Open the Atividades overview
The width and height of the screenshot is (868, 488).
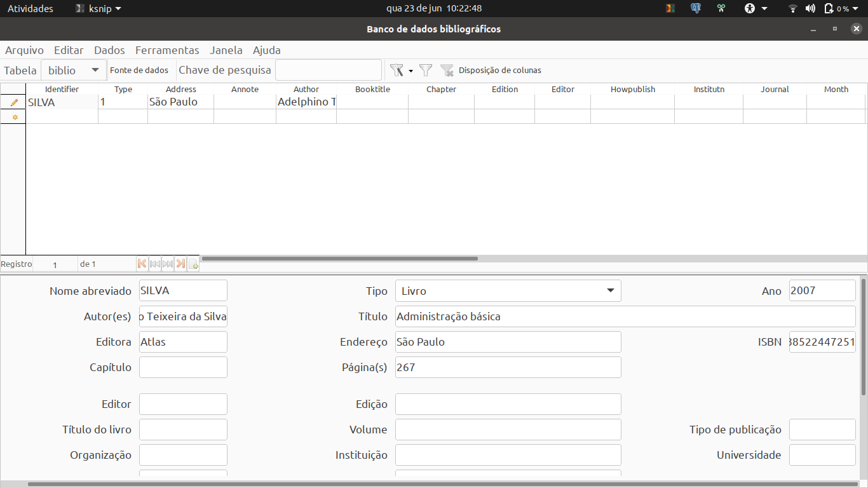[31, 8]
